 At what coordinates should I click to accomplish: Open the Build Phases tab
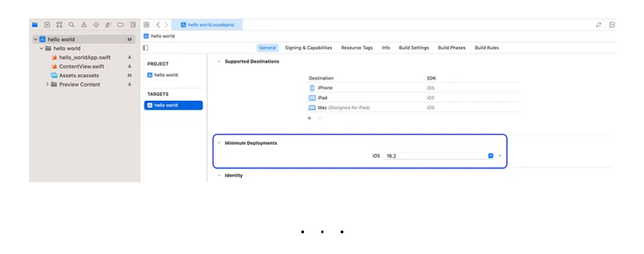452,48
